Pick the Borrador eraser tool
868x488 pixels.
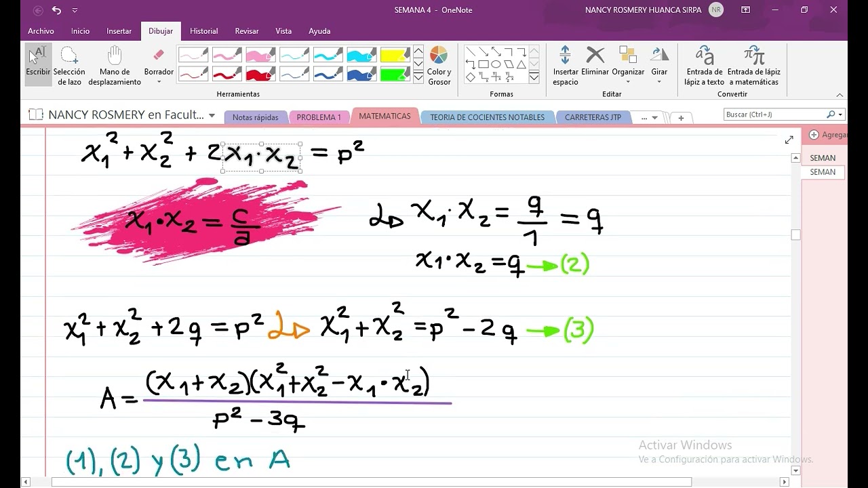[159, 61]
